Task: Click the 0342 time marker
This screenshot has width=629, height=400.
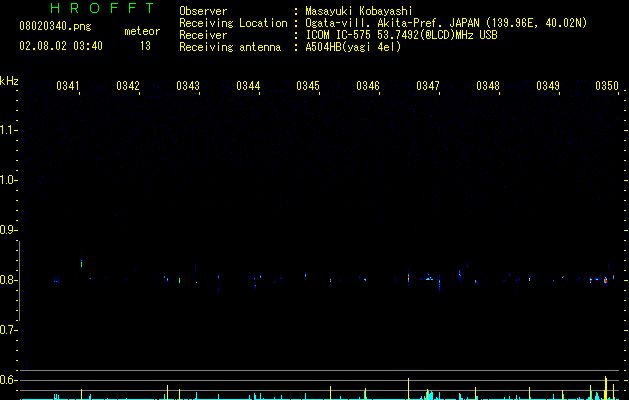Action: [x=128, y=86]
